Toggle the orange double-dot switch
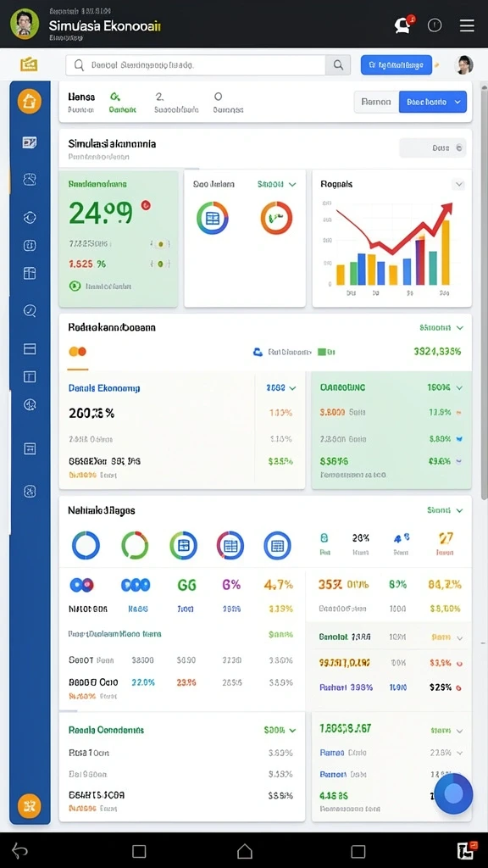The width and height of the screenshot is (488, 868). (x=77, y=351)
